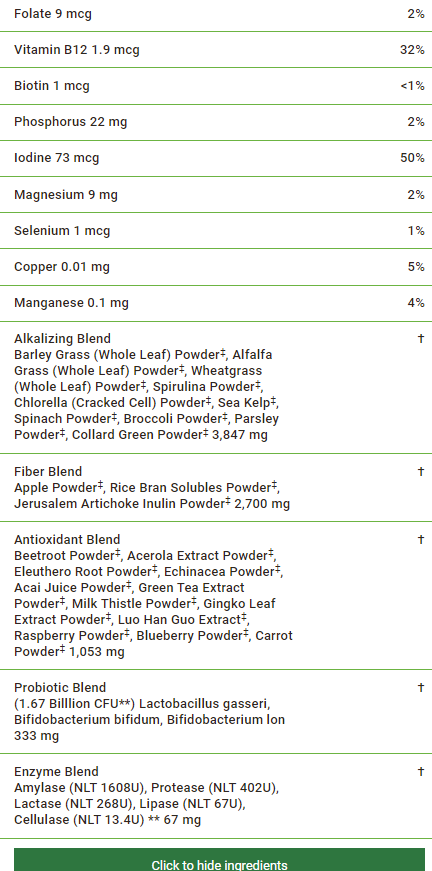Select the 50% daily value for Iodine
This screenshot has height=871, width=432.
[x=412, y=158]
